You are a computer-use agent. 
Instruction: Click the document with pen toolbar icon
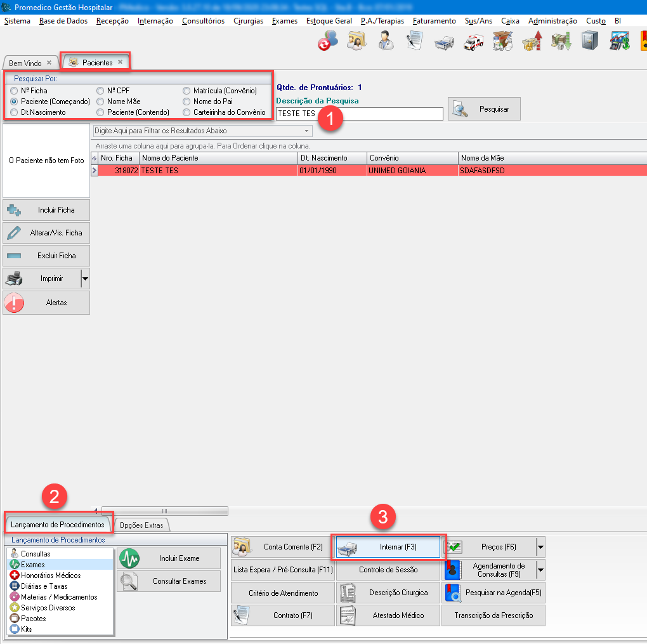pos(415,42)
